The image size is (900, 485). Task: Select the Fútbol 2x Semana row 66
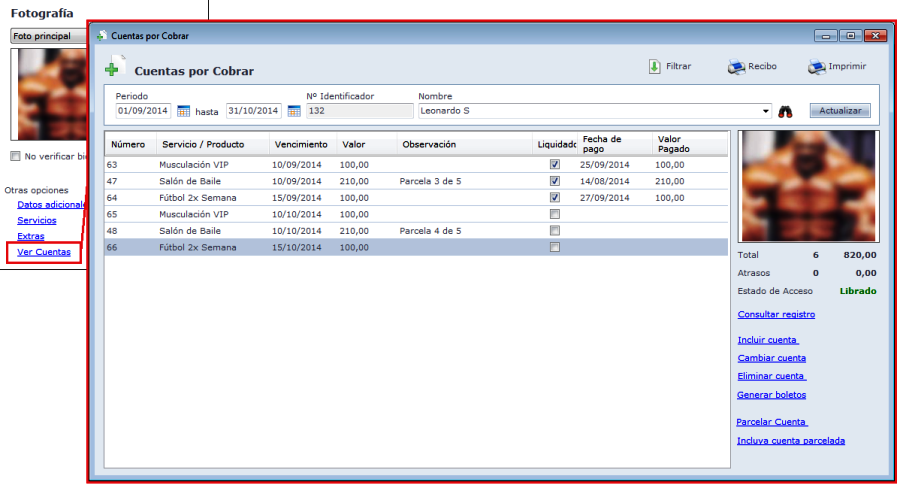[x=300, y=247]
